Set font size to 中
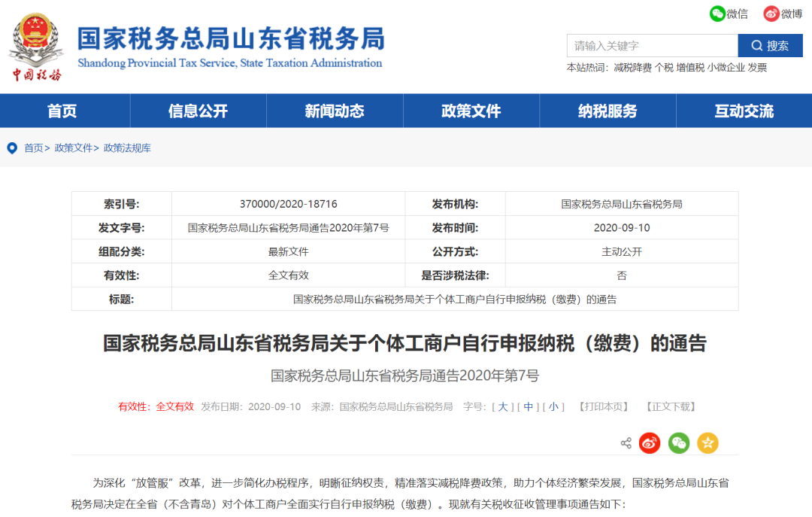The width and height of the screenshot is (812, 517). click(529, 406)
